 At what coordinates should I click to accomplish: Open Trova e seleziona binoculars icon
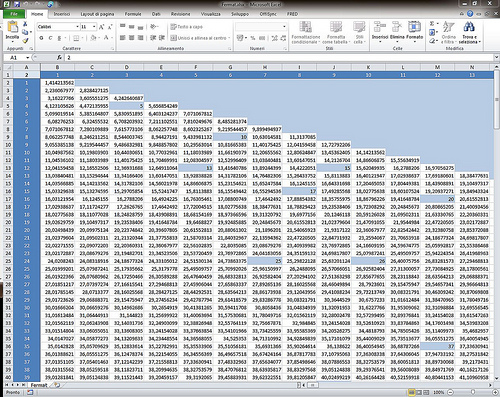[x=469, y=27]
